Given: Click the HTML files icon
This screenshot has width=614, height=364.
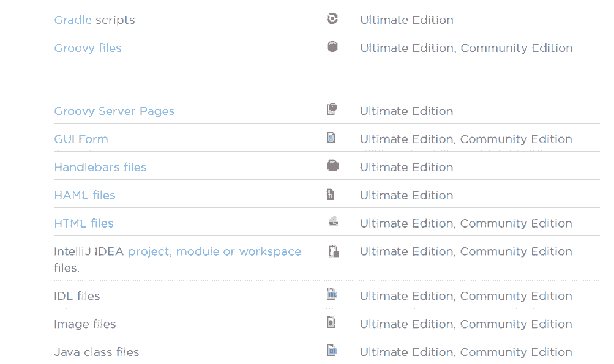Looking at the screenshot, I should tap(333, 222).
